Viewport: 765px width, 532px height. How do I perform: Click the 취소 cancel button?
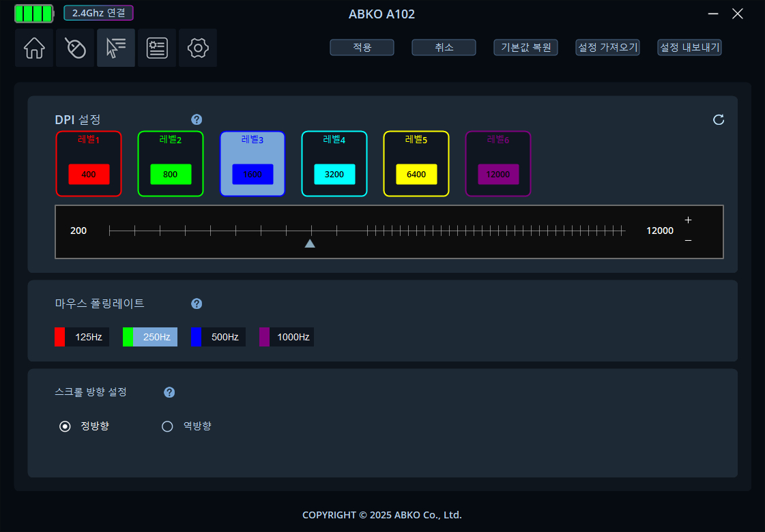[444, 47]
